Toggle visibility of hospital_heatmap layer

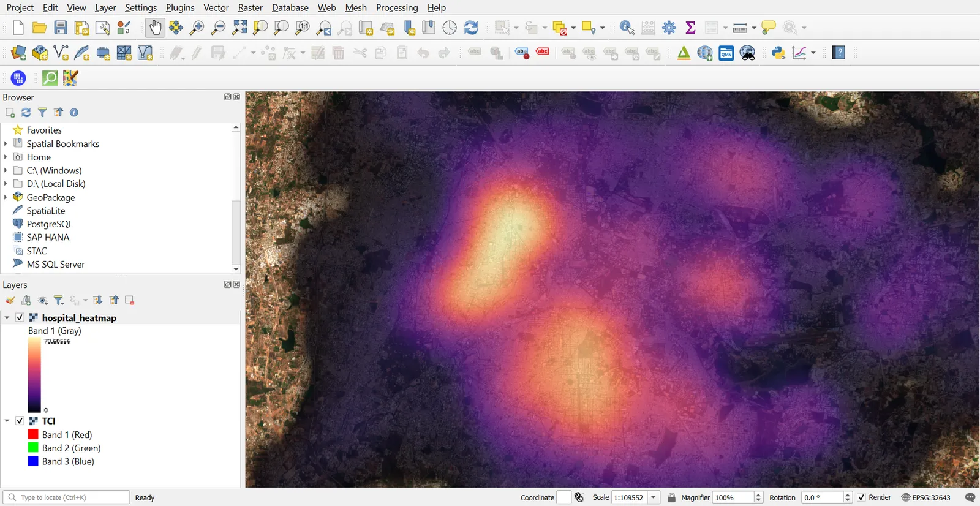tap(20, 317)
